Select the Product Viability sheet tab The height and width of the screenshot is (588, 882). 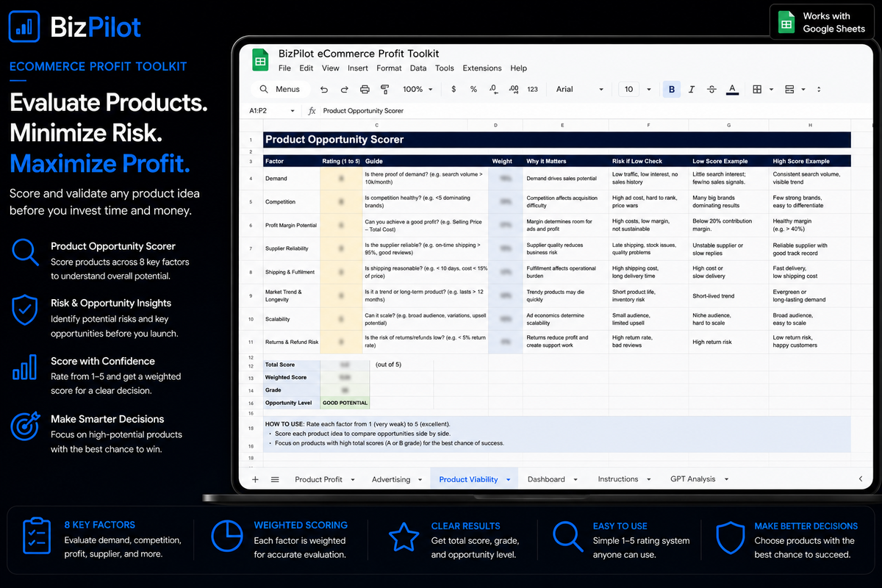pos(469,479)
